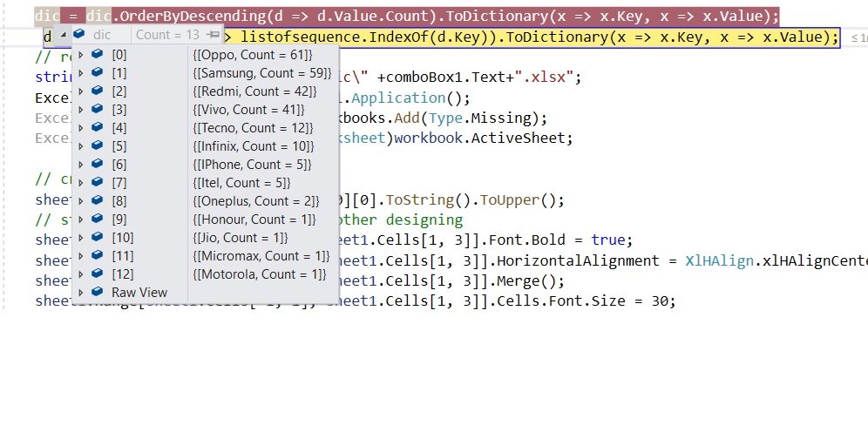Expand the [7] Itel entry
The image size is (868, 439).
(x=81, y=182)
